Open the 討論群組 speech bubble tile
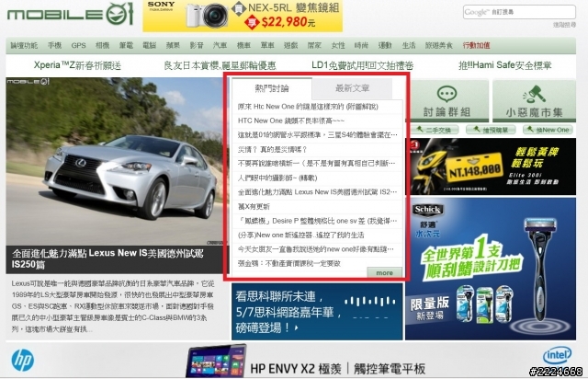 click(x=447, y=100)
